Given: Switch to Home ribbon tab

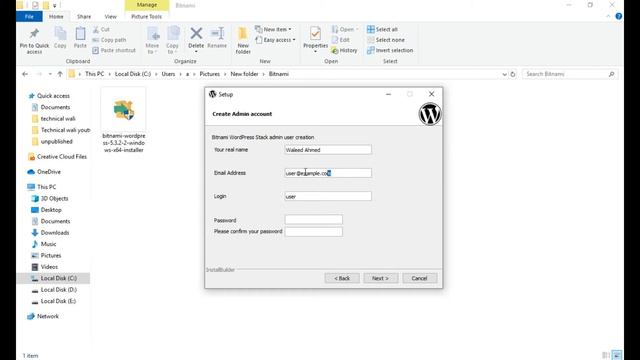Looking at the screenshot, I should click(x=56, y=17).
